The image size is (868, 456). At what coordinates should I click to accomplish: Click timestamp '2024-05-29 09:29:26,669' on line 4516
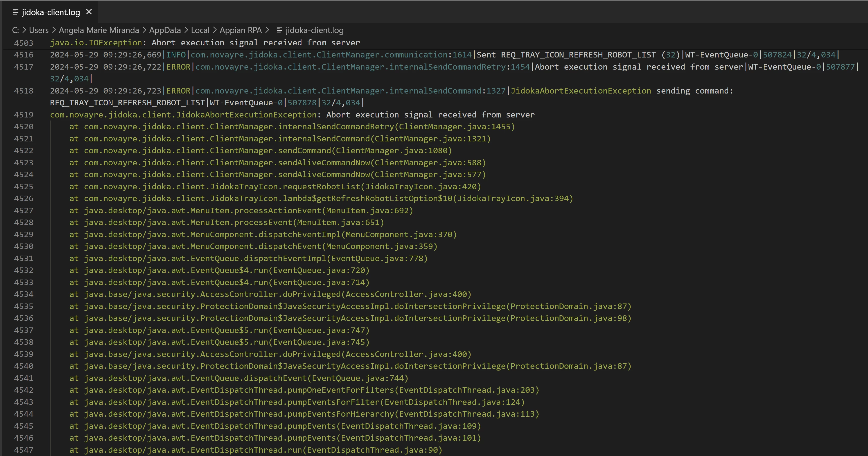point(106,55)
